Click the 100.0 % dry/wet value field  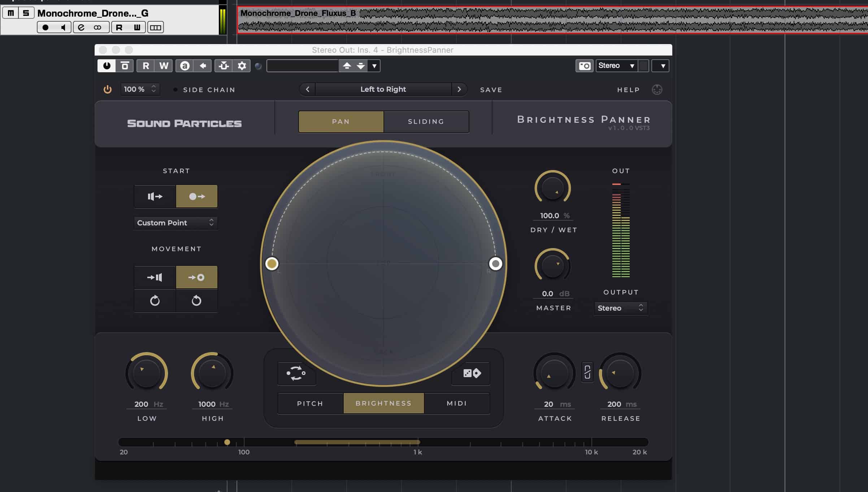pos(554,215)
